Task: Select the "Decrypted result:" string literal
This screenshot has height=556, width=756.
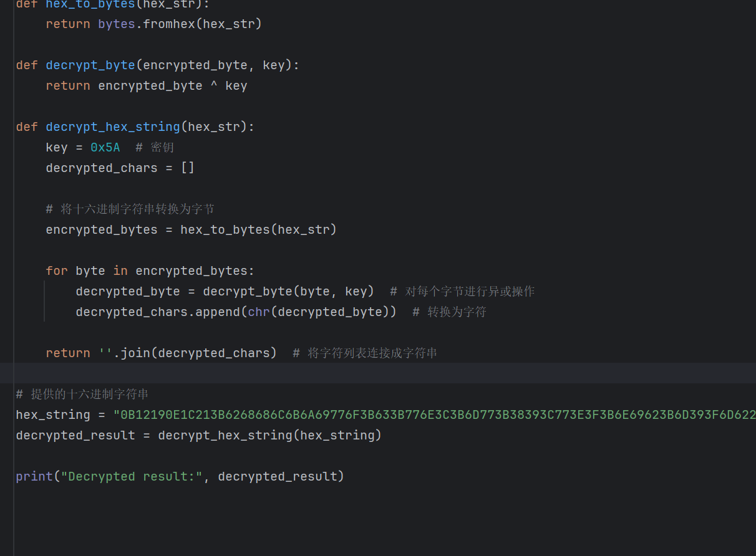Action: pos(132,477)
